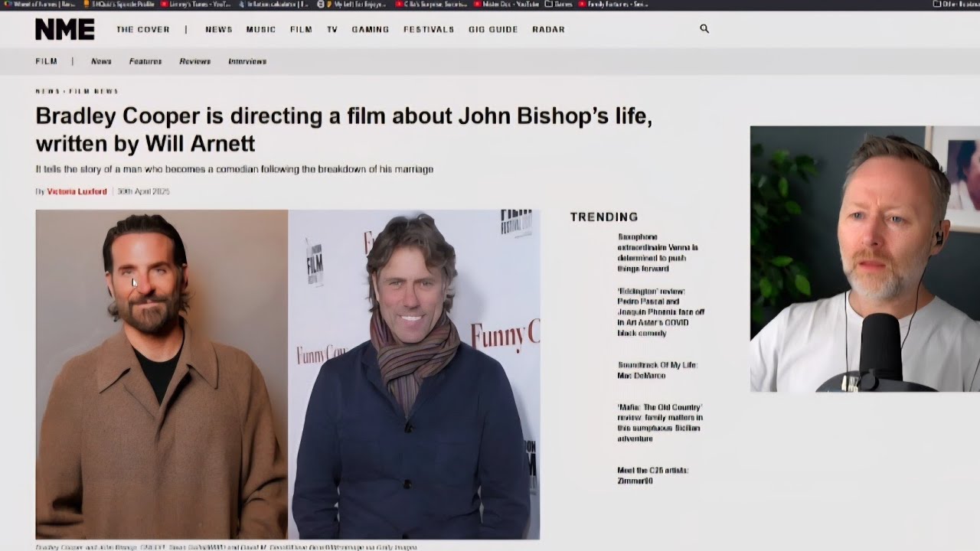The width and height of the screenshot is (980, 551).
Task: Click the Bradley Cooper article headline
Action: click(x=344, y=129)
